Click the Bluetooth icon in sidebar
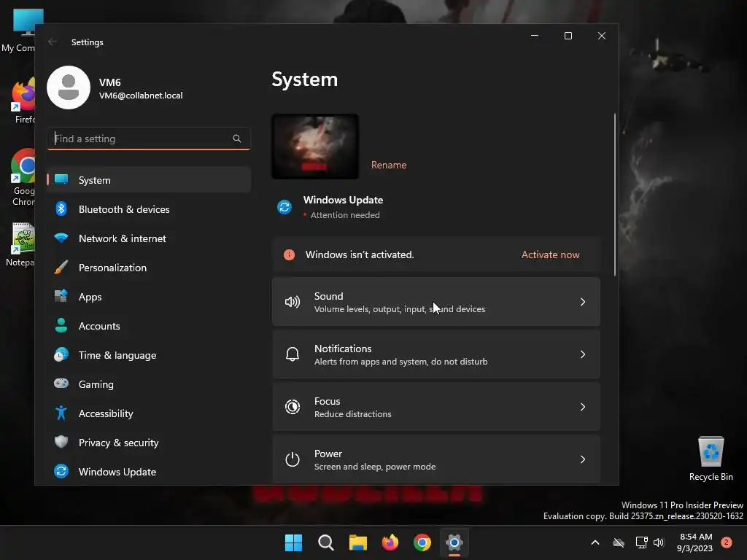Viewport: 747px width, 560px height. click(61, 209)
